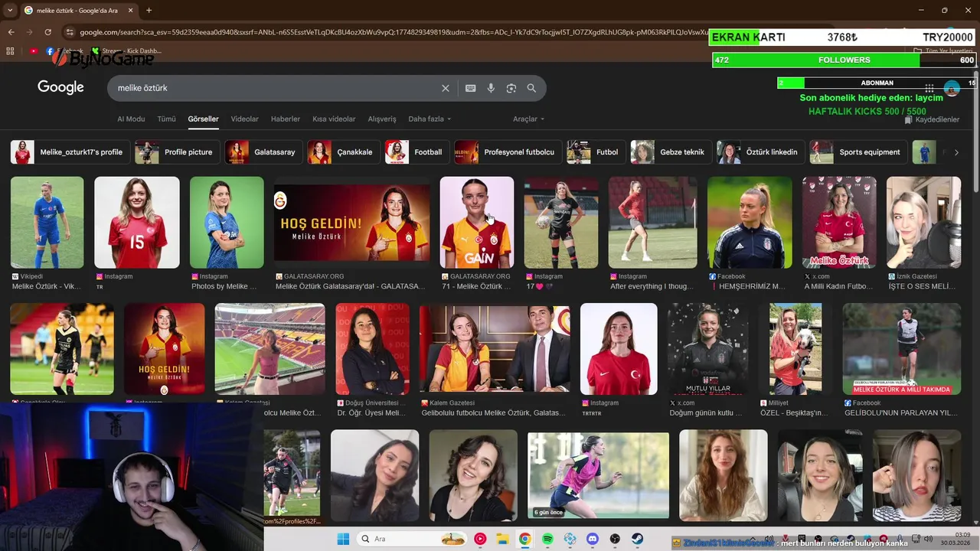This screenshot has height=551, width=980.
Task: Filter by Öztürk linkedin chip
Action: click(x=761, y=152)
